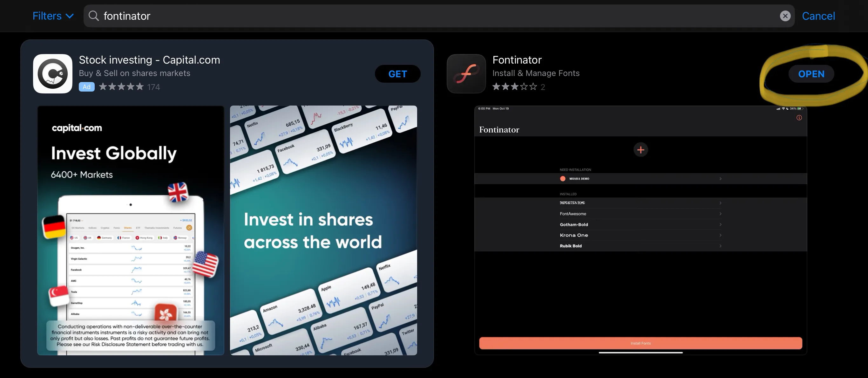
Task: Select the Rubik Bold font row
Action: [x=641, y=245]
